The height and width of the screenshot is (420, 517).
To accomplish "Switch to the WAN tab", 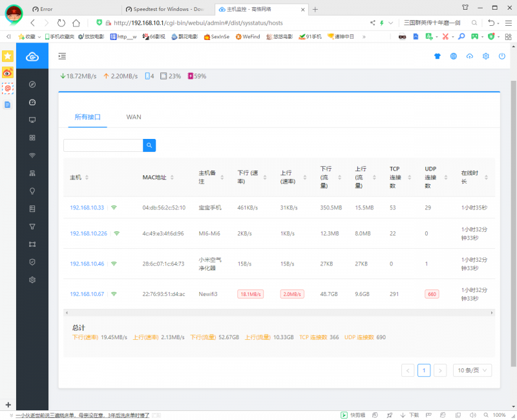I will click(x=134, y=117).
